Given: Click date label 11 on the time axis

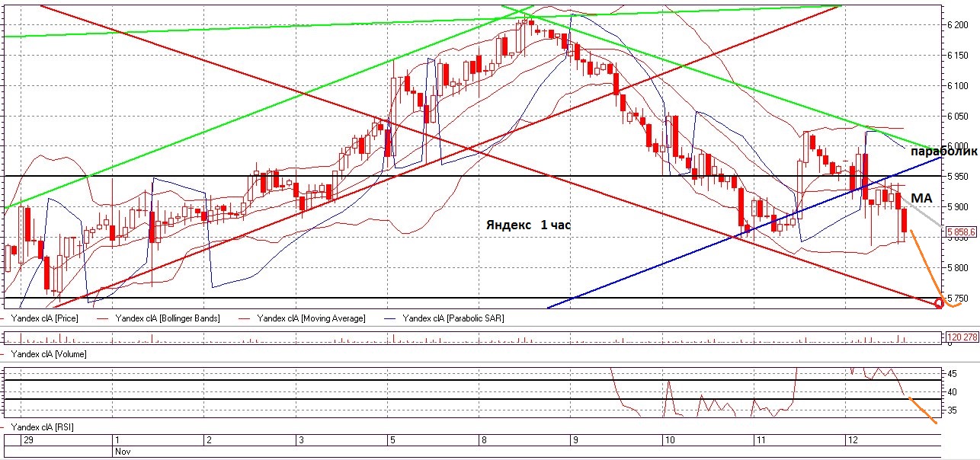Looking at the screenshot, I should click(761, 440).
